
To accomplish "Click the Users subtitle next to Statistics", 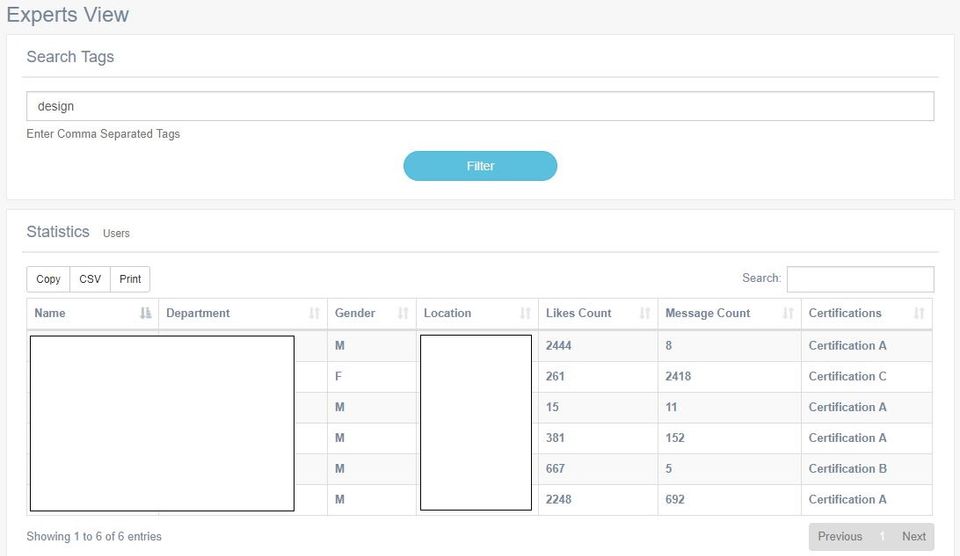I will 116,233.
